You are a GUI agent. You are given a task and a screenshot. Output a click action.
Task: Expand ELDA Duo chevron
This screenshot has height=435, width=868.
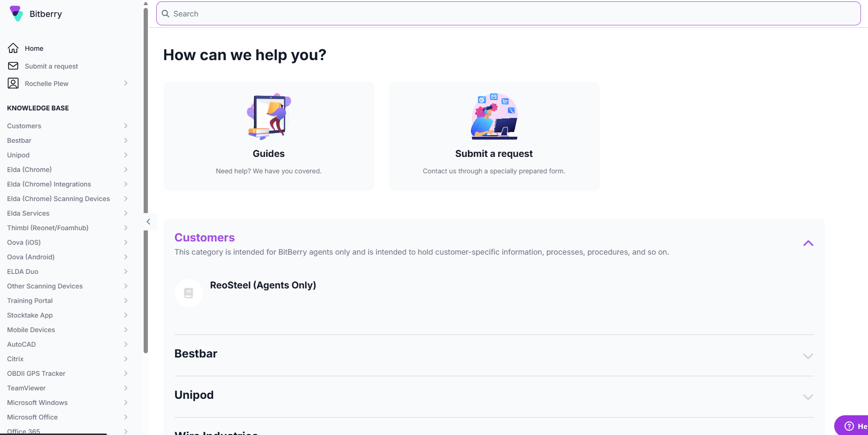pos(126,272)
